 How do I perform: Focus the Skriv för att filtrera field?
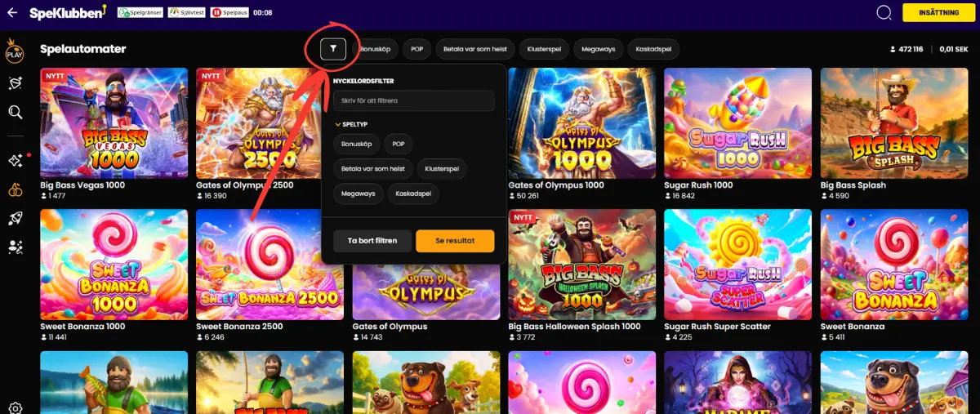click(x=414, y=100)
